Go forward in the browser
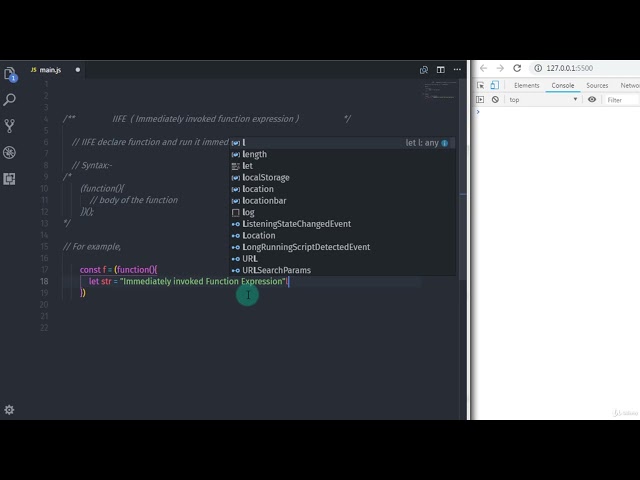The image size is (640, 480). (x=500, y=68)
